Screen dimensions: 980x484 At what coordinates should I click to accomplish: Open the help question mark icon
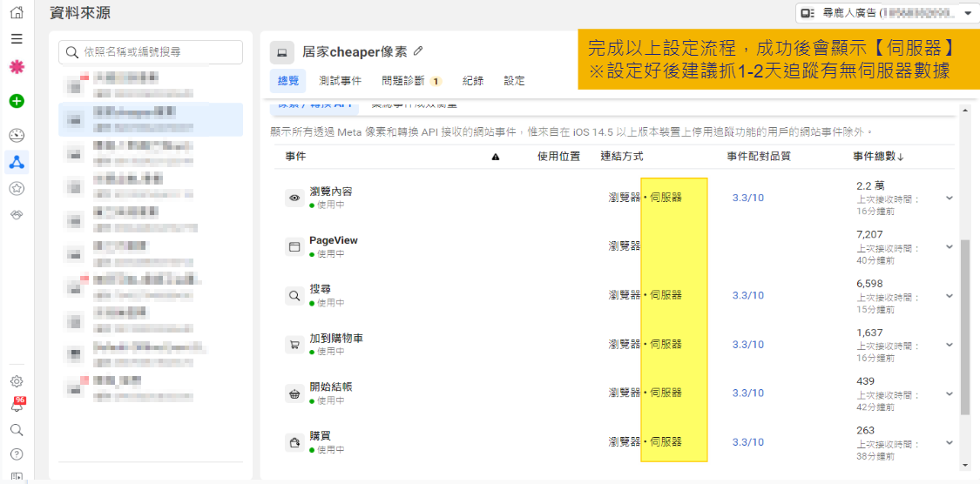[17, 454]
